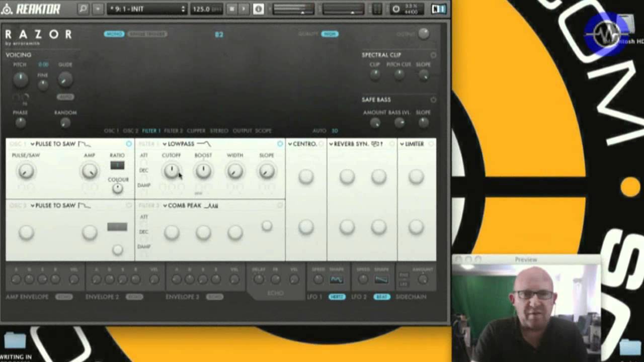Click the Reaktor magnifier search icon
This screenshot has height=362, width=644.
pyautogui.click(x=83, y=9)
